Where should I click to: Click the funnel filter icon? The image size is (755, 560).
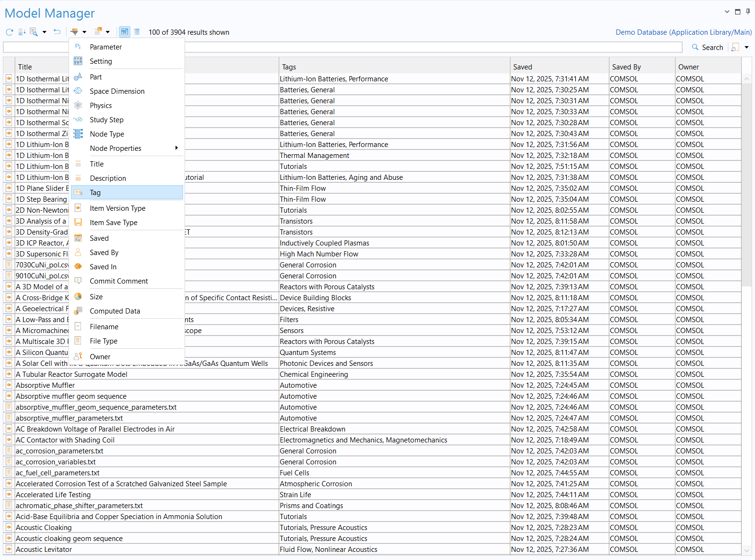(x=75, y=32)
